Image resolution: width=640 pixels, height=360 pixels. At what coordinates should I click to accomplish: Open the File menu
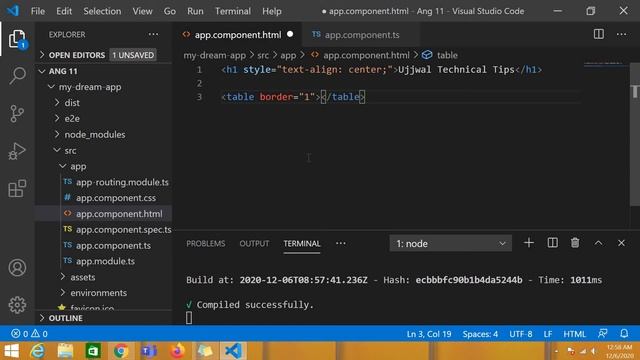tap(38, 11)
